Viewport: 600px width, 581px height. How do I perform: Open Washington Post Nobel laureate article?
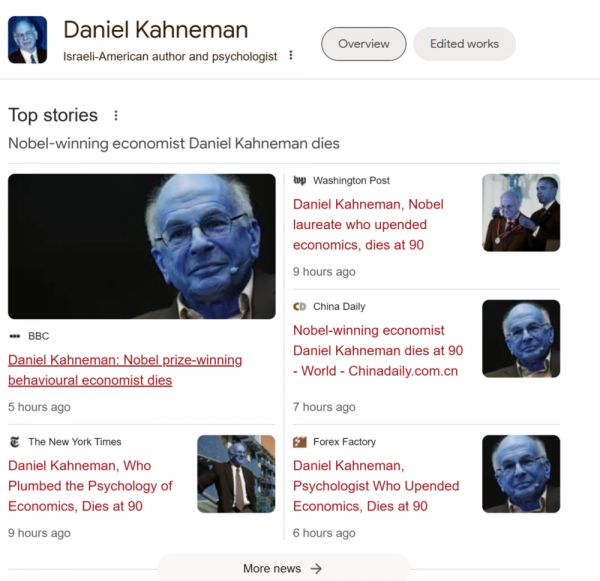point(368,225)
